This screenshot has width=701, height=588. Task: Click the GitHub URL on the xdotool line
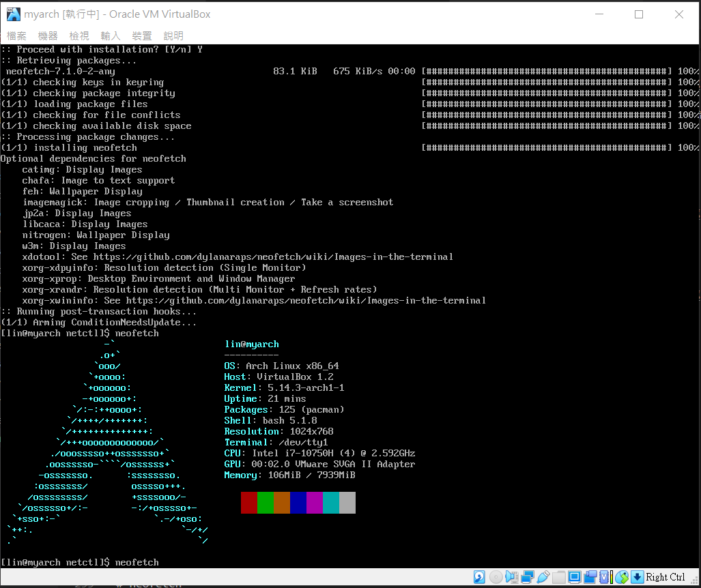(273, 257)
